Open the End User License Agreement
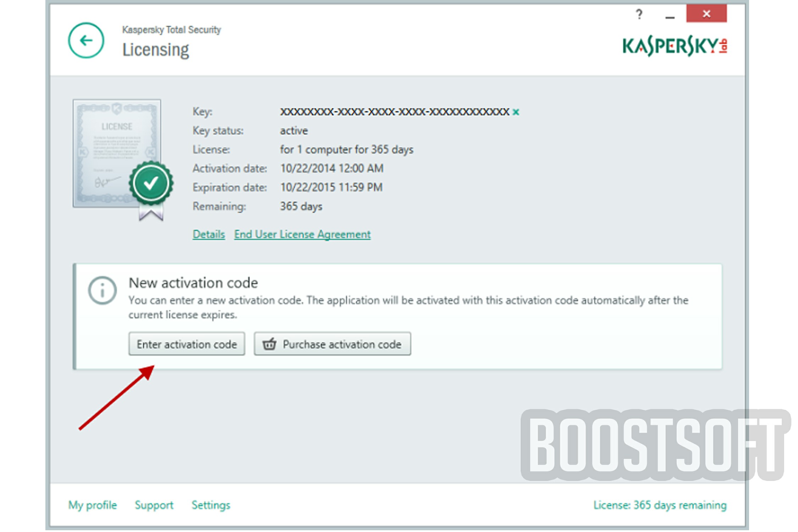This screenshot has height=532, width=798. click(302, 234)
